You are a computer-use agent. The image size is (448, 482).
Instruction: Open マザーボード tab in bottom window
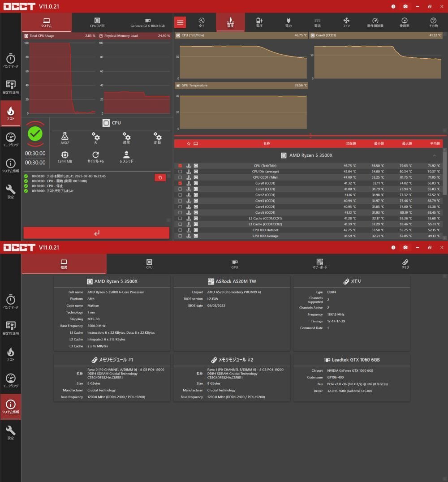pos(320,264)
